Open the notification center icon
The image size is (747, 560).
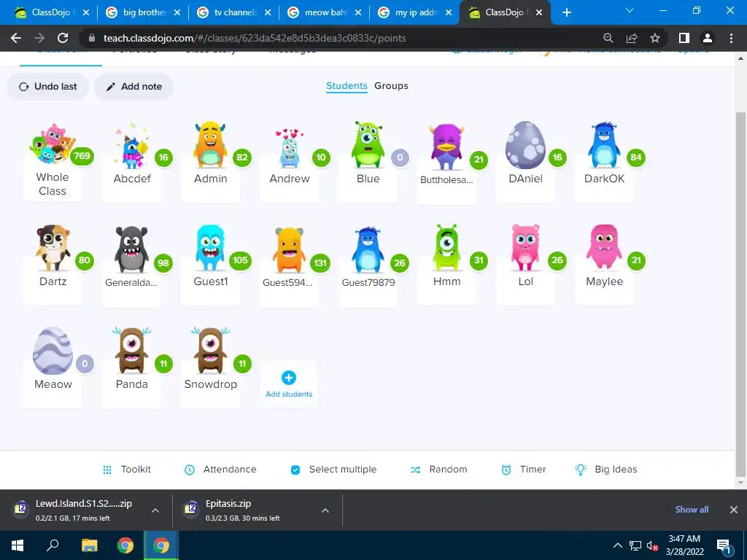(x=723, y=545)
